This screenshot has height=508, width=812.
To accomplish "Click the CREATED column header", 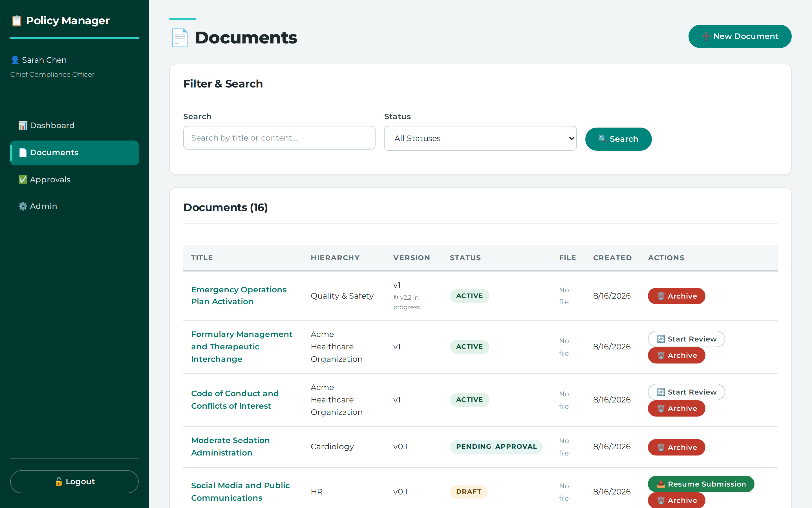I will [612, 258].
